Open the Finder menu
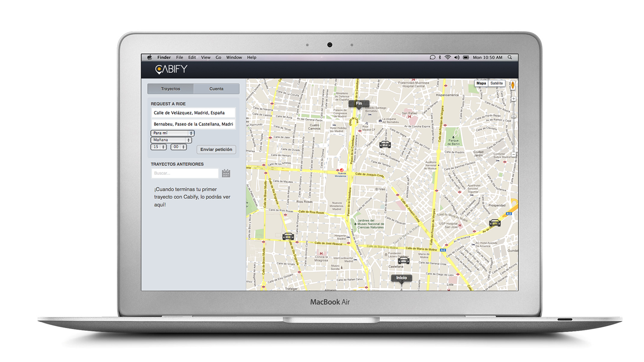This screenshot has height=362, width=644. [x=164, y=58]
